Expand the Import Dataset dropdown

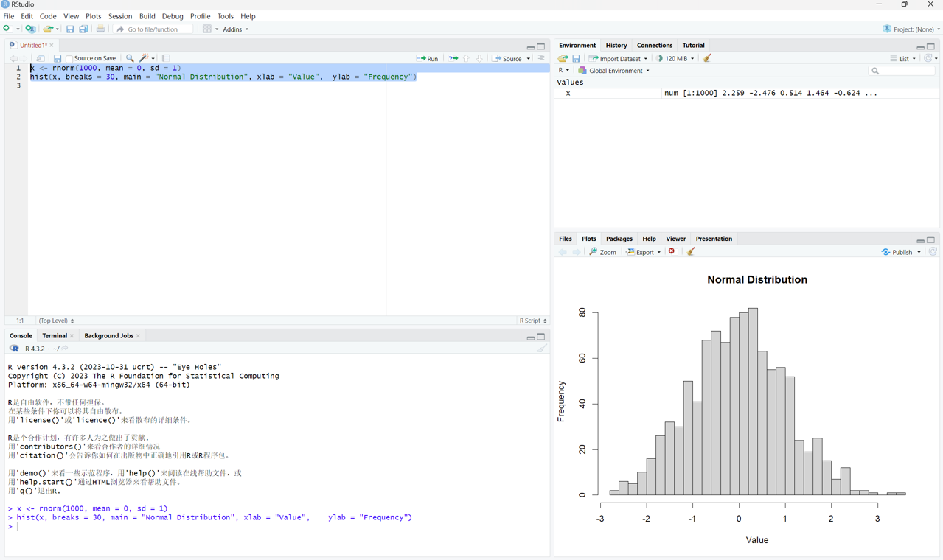point(618,58)
